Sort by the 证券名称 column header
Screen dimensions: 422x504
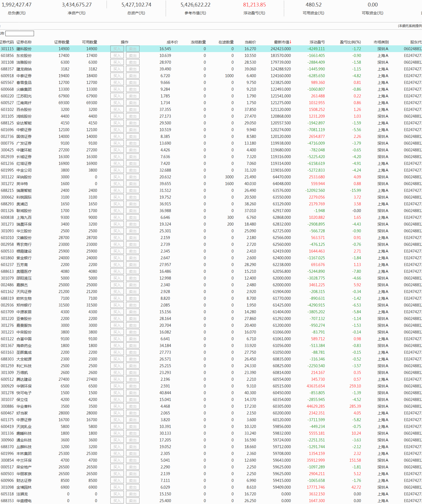point(24,42)
